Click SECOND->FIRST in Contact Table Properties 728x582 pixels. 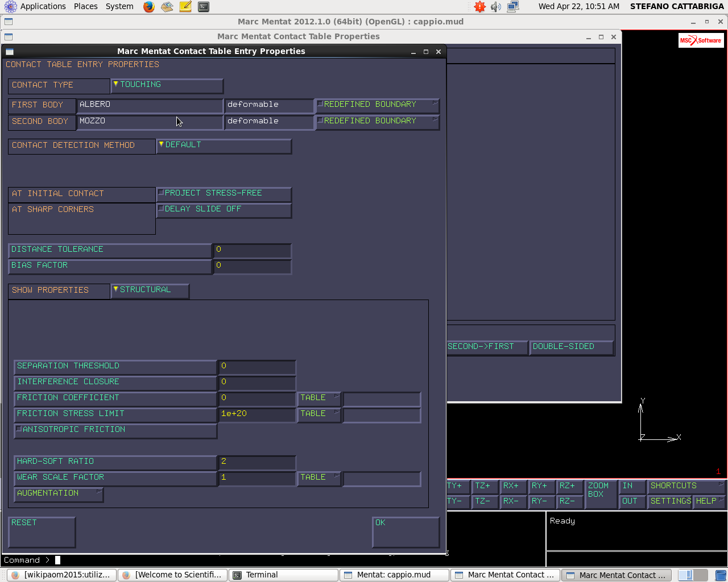tap(487, 347)
